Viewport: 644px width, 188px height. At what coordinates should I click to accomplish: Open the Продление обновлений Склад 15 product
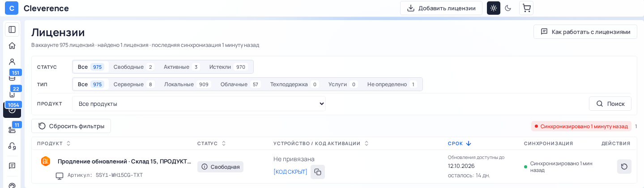pyautogui.click(x=124, y=161)
